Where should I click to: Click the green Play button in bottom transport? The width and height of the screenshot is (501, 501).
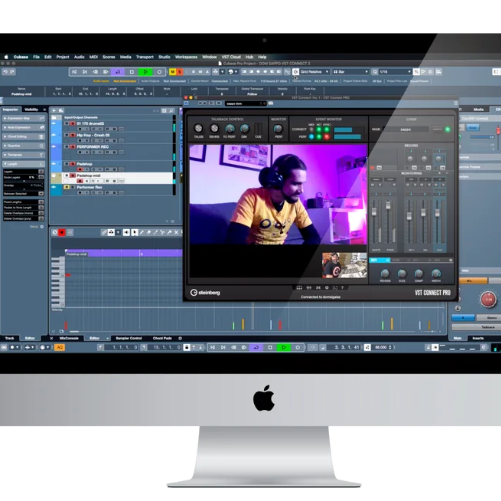tap(284, 347)
